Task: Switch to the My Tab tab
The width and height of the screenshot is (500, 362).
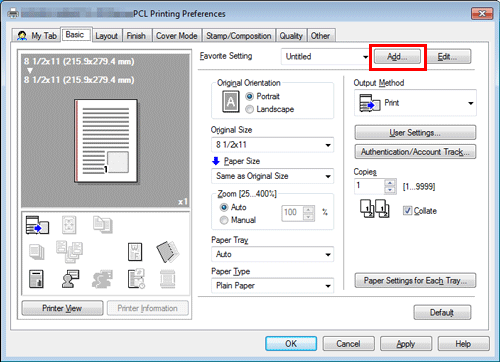Action: point(37,36)
